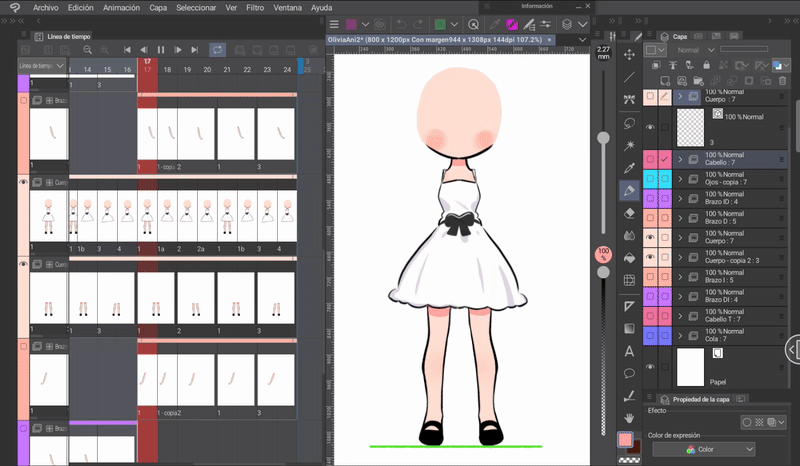
Task: Choose the Text tool
Action: (629, 351)
